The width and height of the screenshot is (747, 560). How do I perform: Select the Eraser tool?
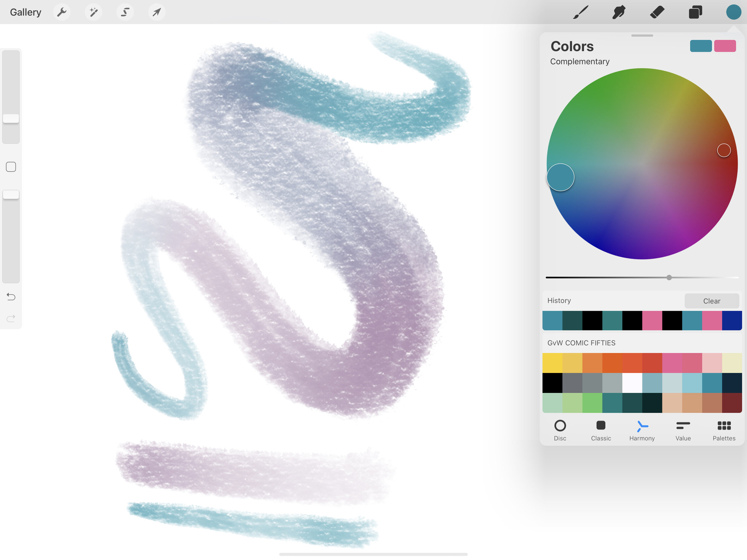coord(657,13)
